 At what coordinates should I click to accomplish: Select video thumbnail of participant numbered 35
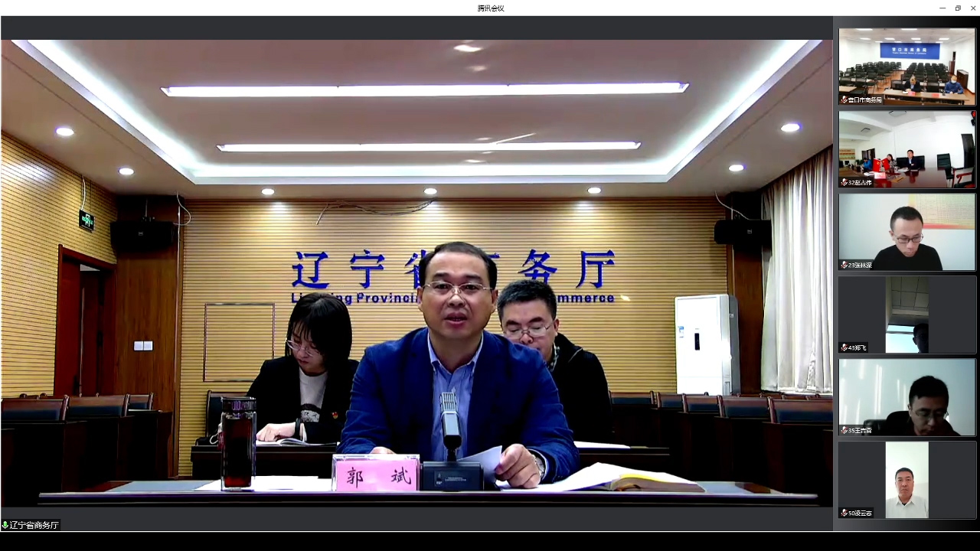[906, 395]
